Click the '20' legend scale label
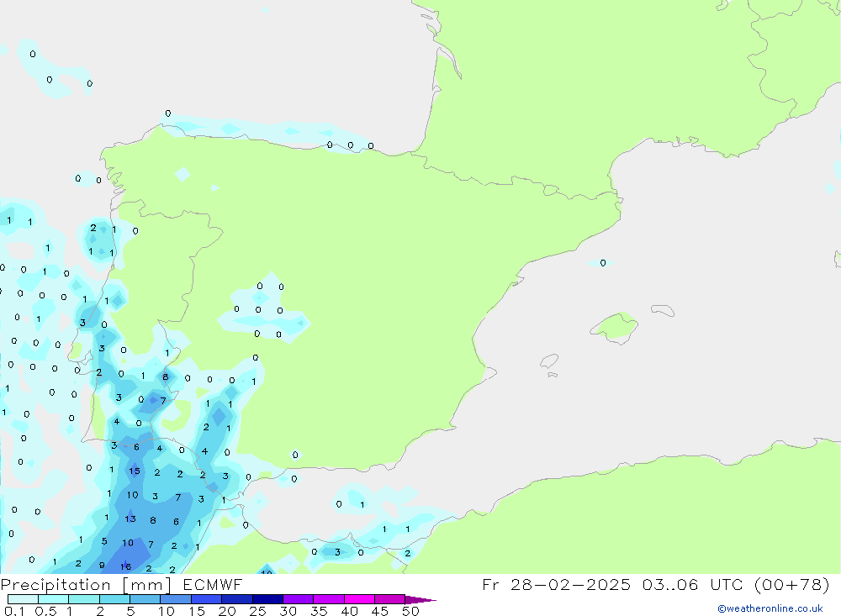841x616 pixels. (227, 611)
